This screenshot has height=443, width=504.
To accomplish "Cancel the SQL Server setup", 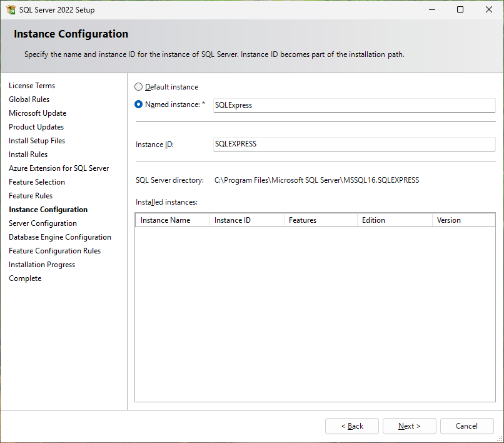I will tap(466, 426).
